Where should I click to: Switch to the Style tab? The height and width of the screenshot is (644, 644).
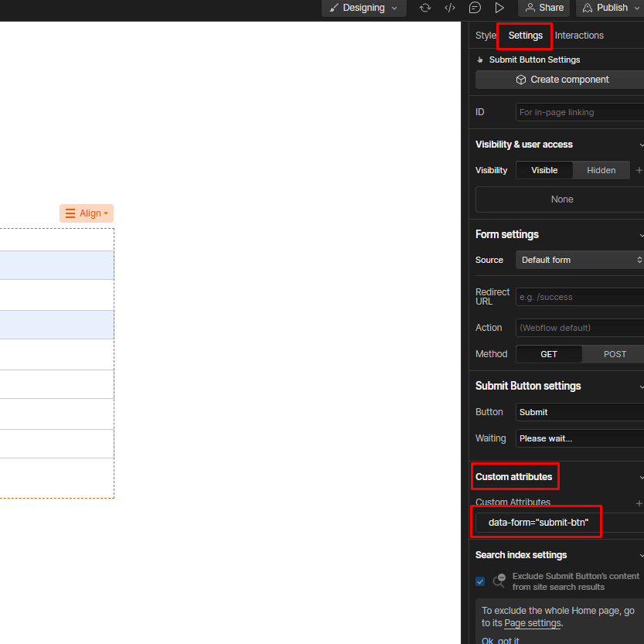[486, 36]
